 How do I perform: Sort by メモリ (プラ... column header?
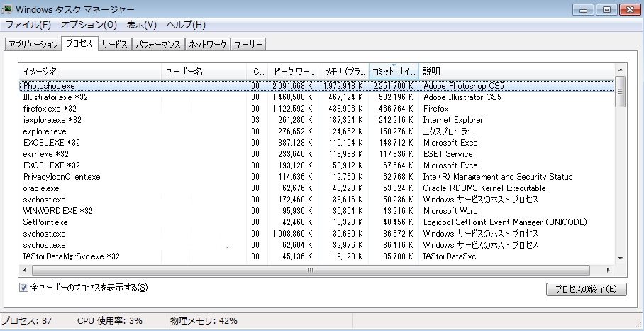[x=343, y=72]
